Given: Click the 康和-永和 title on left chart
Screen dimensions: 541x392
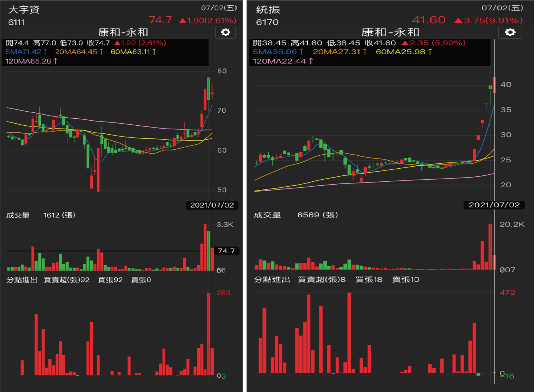Looking at the screenshot, I should click(x=123, y=32).
